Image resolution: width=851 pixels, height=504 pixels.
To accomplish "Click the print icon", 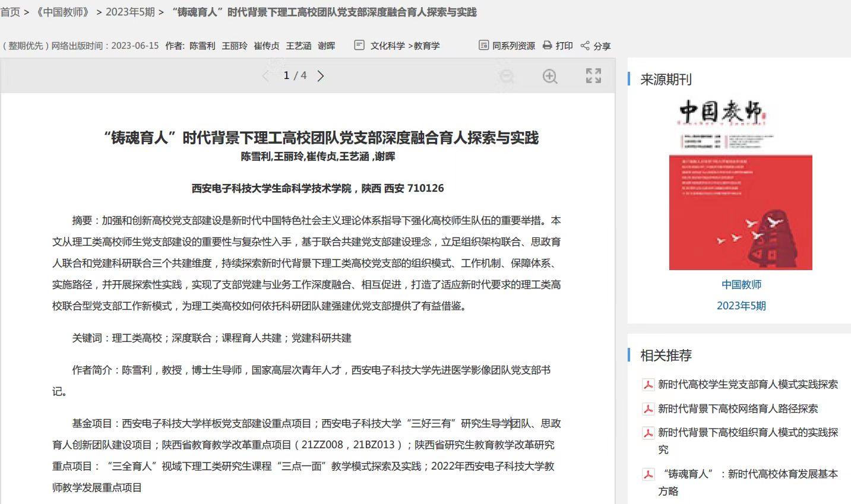I will click(548, 46).
